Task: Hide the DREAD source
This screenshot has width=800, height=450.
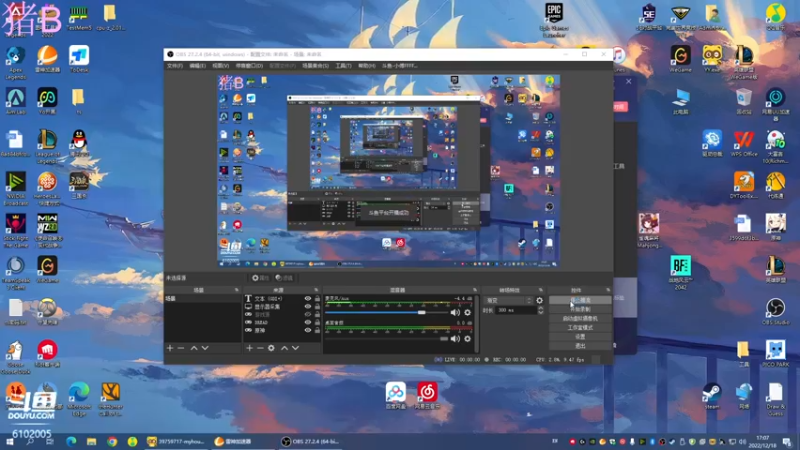Action: pos(308,322)
